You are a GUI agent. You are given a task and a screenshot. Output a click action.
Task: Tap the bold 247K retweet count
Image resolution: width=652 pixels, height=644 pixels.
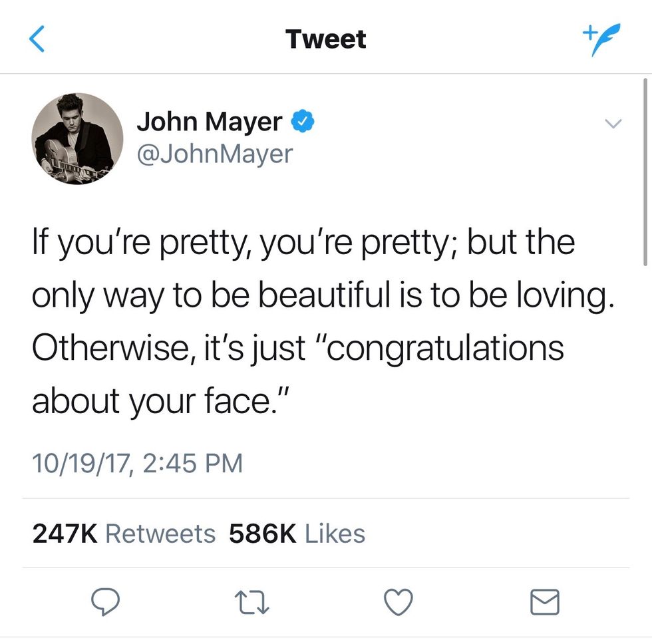point(65,534)
